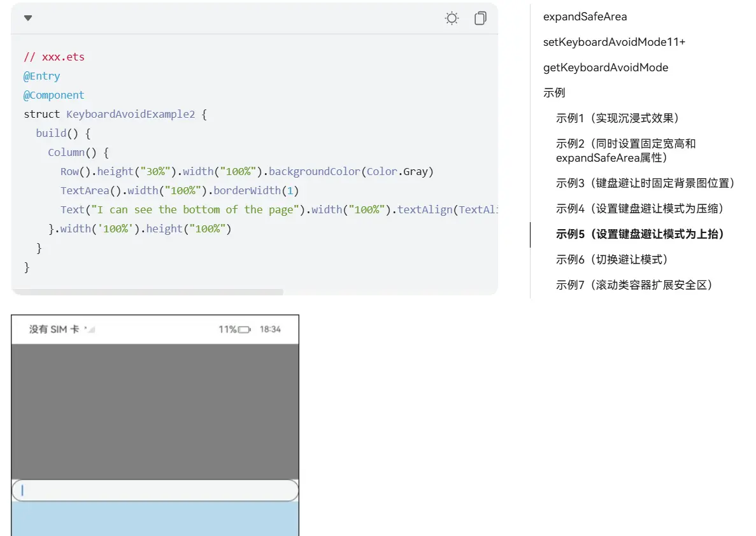
Task: Open 示例1（实现沉浸式效果）in outline
Action: tap(618, 118)
